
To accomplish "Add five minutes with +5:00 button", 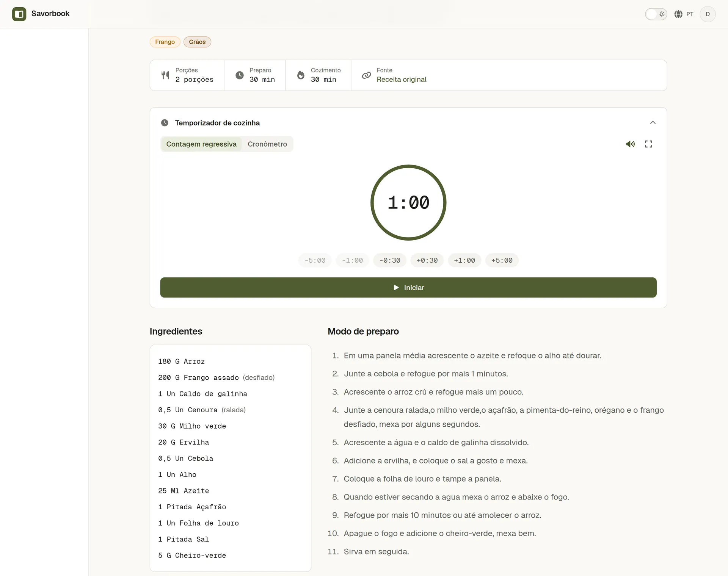I will (x=502, y=260).
